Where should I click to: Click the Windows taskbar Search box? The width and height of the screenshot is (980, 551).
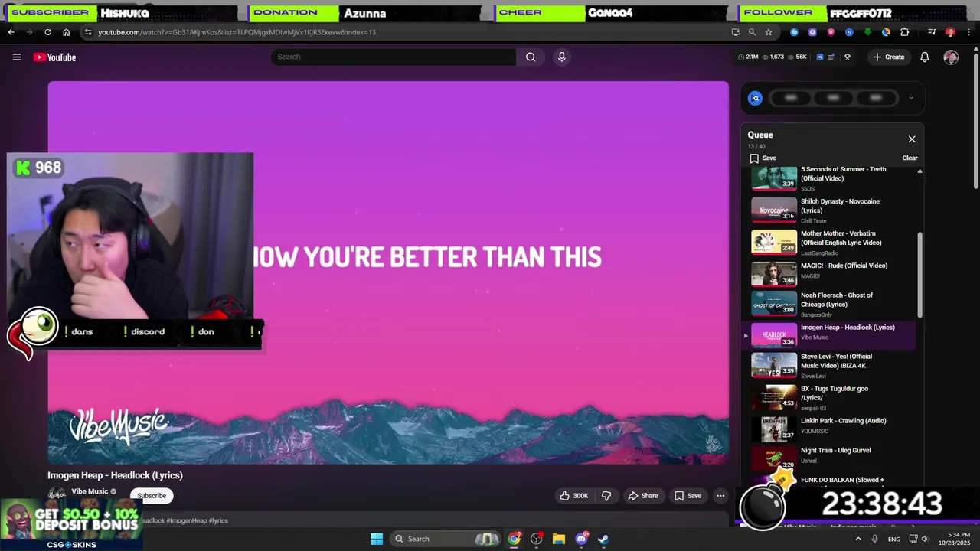click(x=446, y=539)
